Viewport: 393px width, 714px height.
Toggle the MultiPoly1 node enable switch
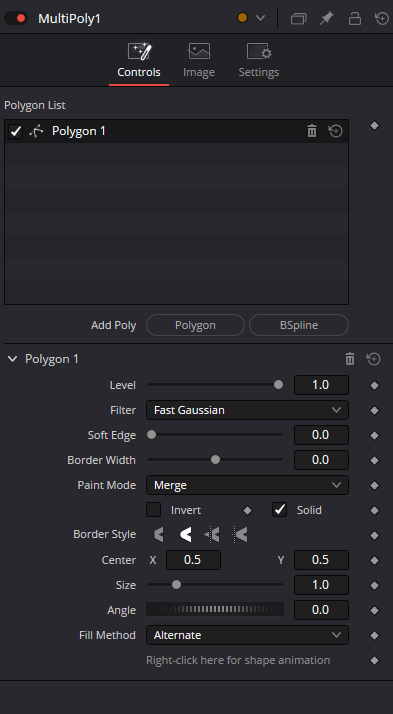pos(16,18)
